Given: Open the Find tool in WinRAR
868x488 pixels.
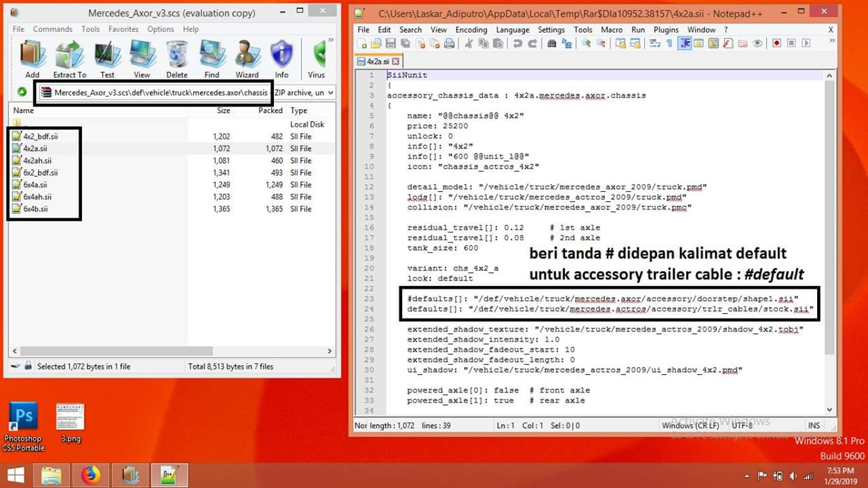Looking at the screenshot, I should [x=212, y=59].
